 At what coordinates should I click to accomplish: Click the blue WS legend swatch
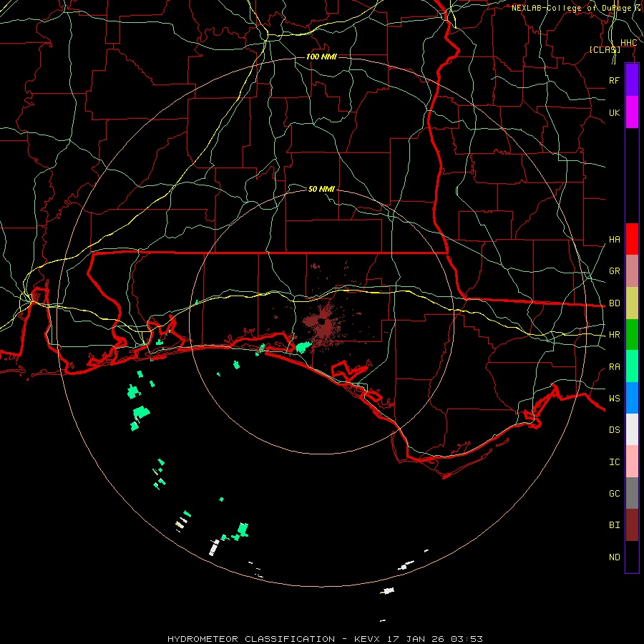click(632, 398)
